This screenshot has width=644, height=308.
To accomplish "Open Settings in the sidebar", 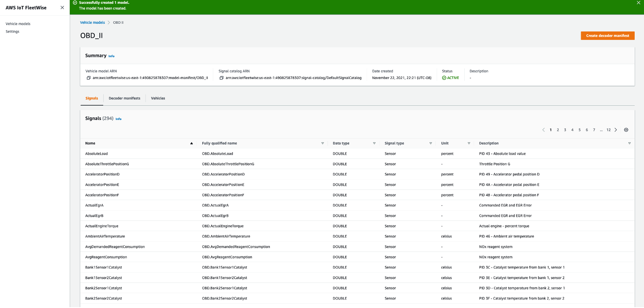I will (12, 31).
